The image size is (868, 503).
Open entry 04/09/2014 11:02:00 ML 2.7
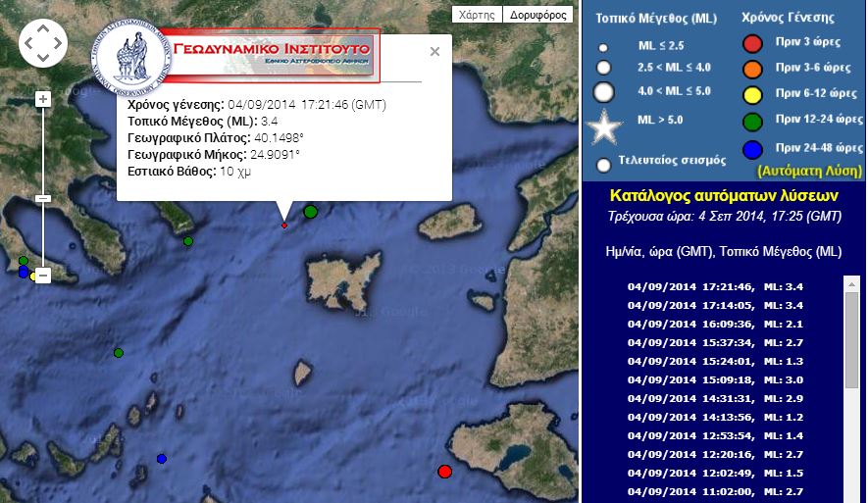click(715, 491)
